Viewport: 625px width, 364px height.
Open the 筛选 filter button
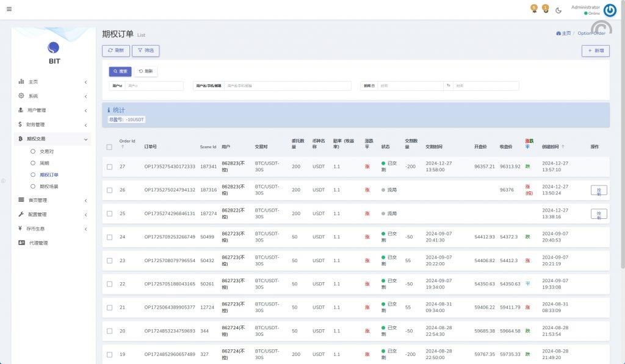click(x=145, y=51)
